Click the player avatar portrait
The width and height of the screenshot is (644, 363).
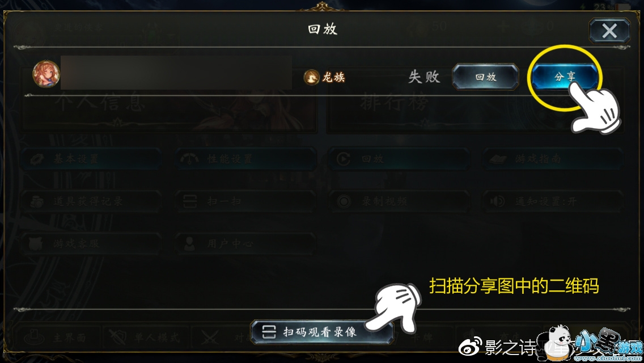click(x=46, y=74)
